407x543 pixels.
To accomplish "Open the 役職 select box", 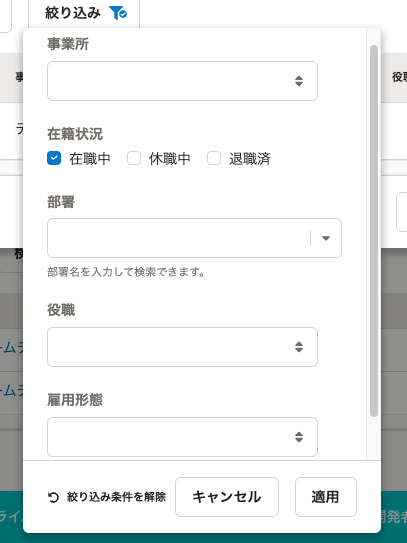I will point(182,347).
